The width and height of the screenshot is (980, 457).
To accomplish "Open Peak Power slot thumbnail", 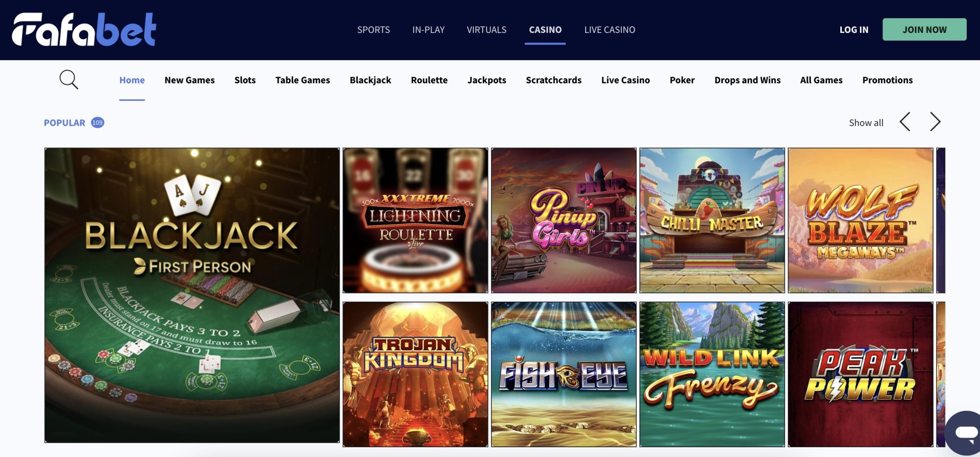I will click(x=861, y=374).
